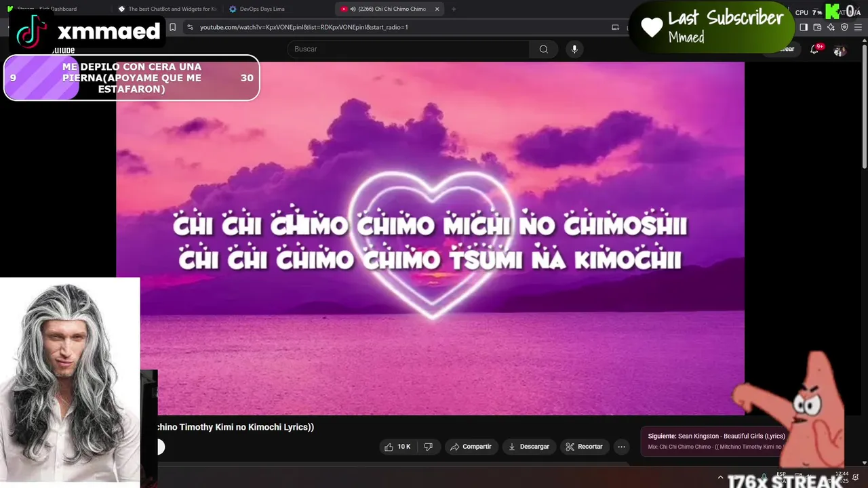Click the Descargar download button
The width and height of the screenshot is (868, 488).
click(529, 447)
